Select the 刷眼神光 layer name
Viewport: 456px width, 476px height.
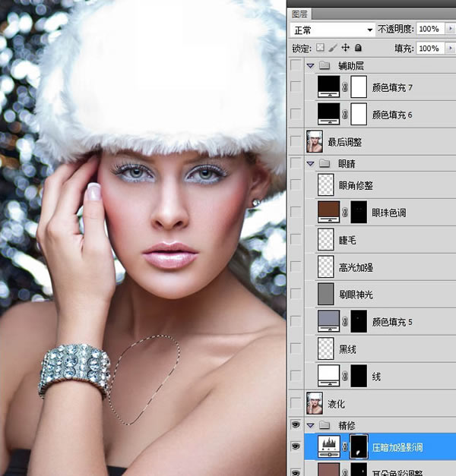pos(356,295)
